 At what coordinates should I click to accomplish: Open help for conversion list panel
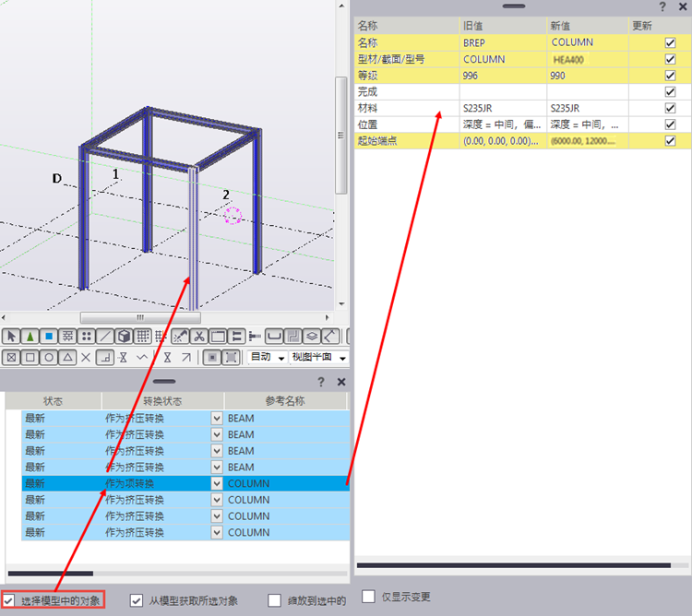tap(321, 382)
